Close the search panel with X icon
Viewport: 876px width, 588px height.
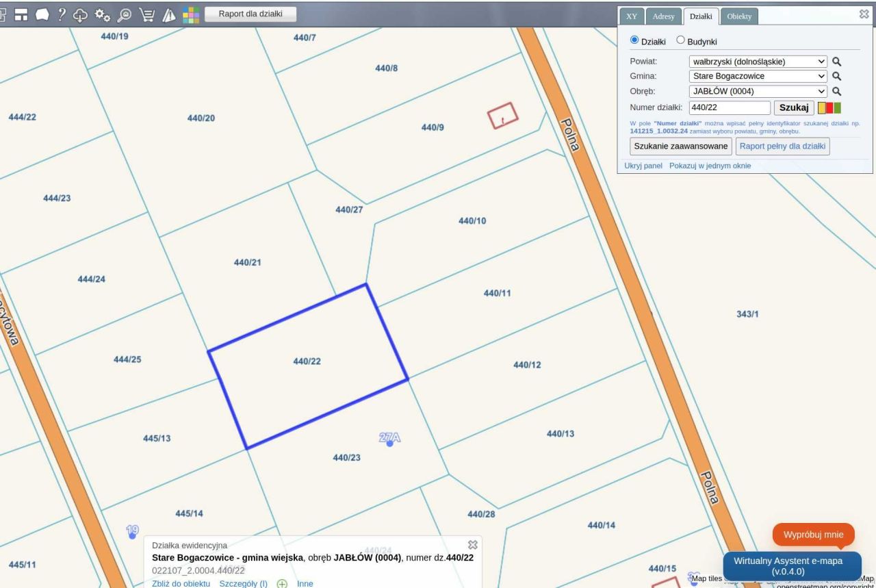864,14
